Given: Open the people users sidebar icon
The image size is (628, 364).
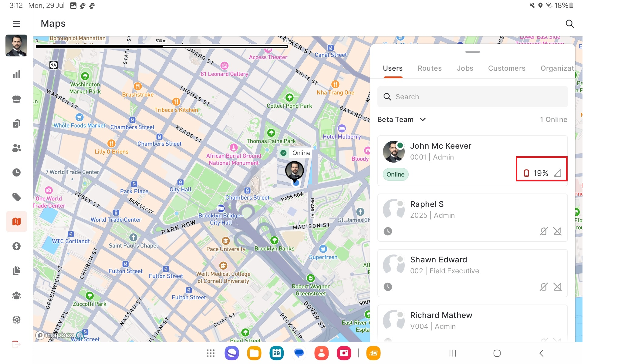Looking at the screenshot, I should click(x=16, y=148).
